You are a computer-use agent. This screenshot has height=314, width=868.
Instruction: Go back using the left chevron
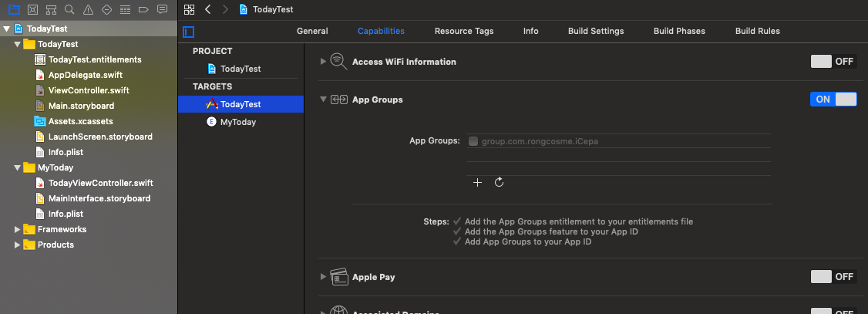[x=208, y=9]
